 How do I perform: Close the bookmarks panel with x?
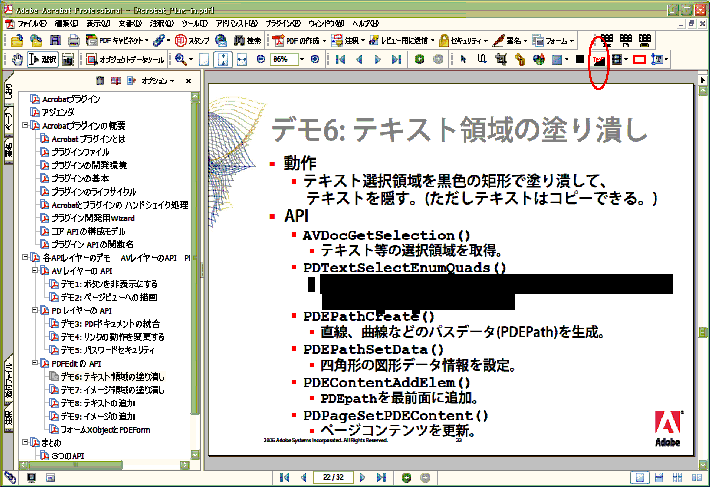(188, 81)
